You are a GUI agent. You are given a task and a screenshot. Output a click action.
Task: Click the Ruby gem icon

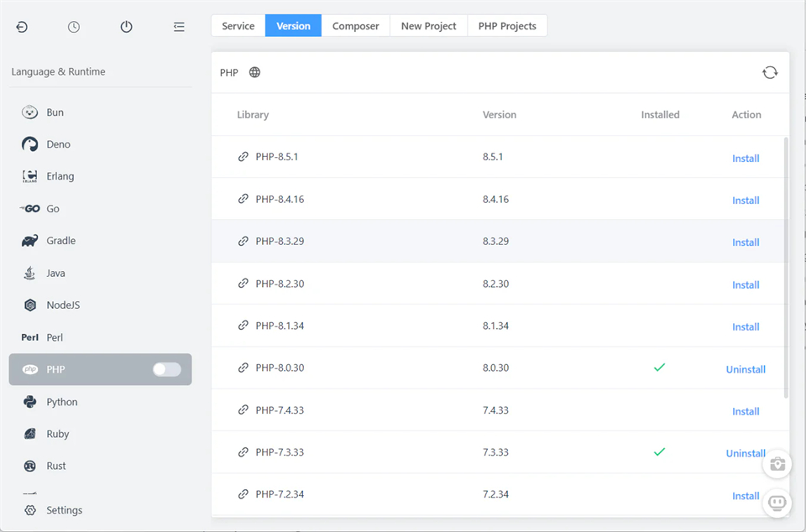(x=30, y=434)
